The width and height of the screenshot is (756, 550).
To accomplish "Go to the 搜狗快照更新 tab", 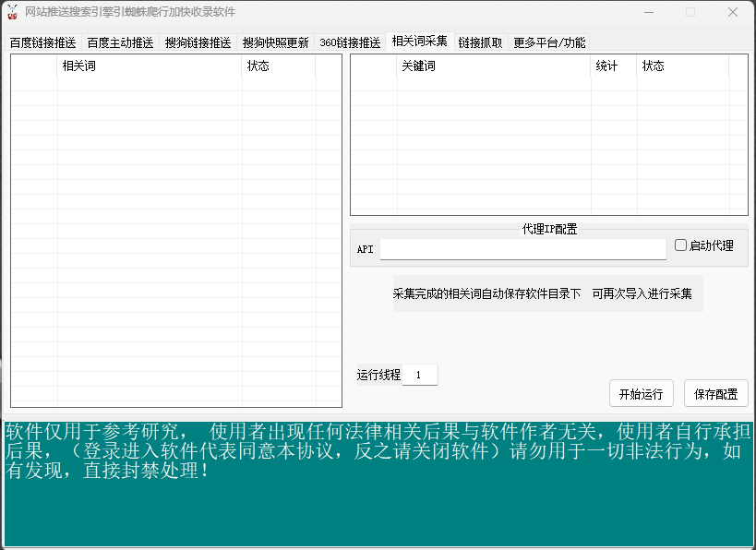I will click(275, 42).
